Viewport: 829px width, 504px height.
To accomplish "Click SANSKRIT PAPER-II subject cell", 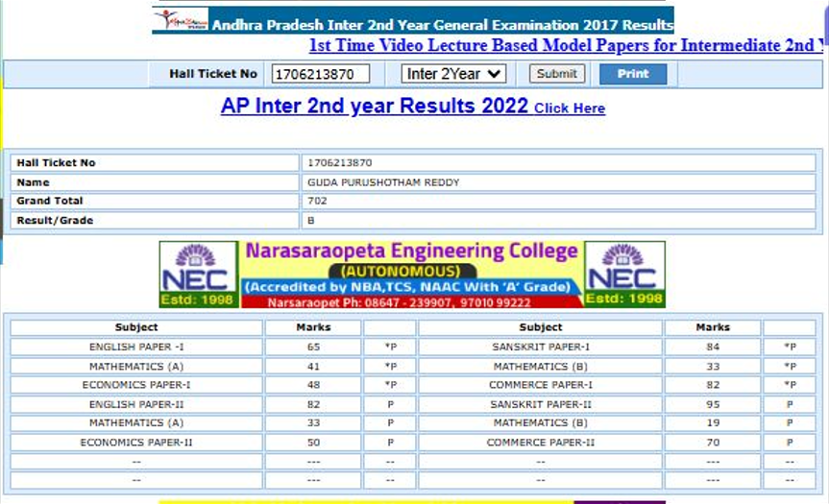I will (x=540, y=404).
